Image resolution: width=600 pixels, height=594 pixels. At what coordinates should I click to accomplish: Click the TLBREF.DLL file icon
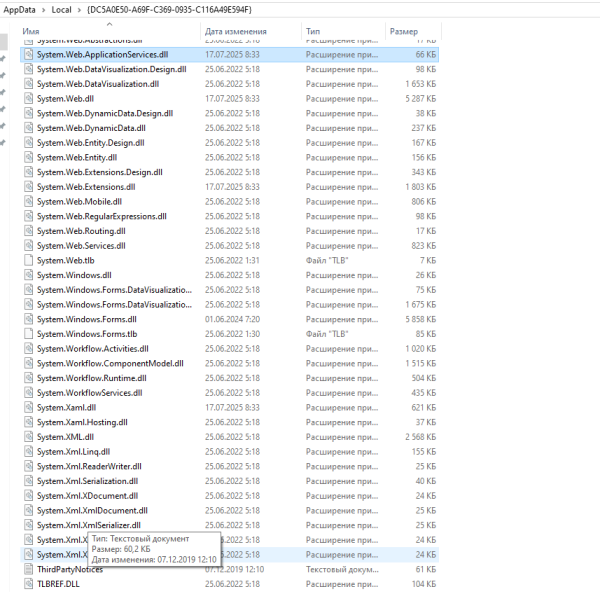click(x=28, y=584)
